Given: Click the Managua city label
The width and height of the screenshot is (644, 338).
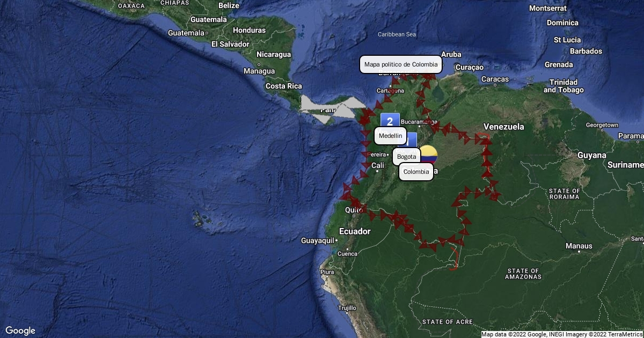Looking at the screenshot, I should pyautogui.click(x=259, y=71).
